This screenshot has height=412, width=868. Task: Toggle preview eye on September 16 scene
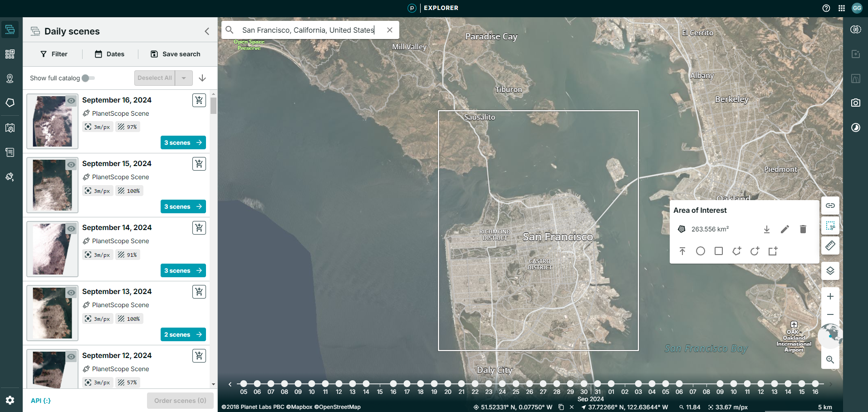point(71,101)
